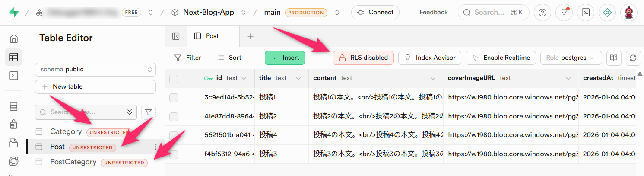644x176 pixels.
Task: Expand the Role postgres dropdown
Action: (x=571, y=58)
